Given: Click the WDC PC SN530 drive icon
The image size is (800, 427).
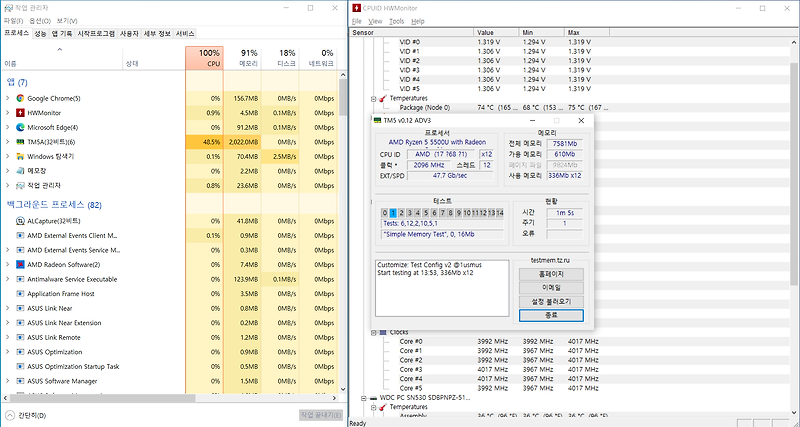Looking at the screenshot, I should point(373,397).
